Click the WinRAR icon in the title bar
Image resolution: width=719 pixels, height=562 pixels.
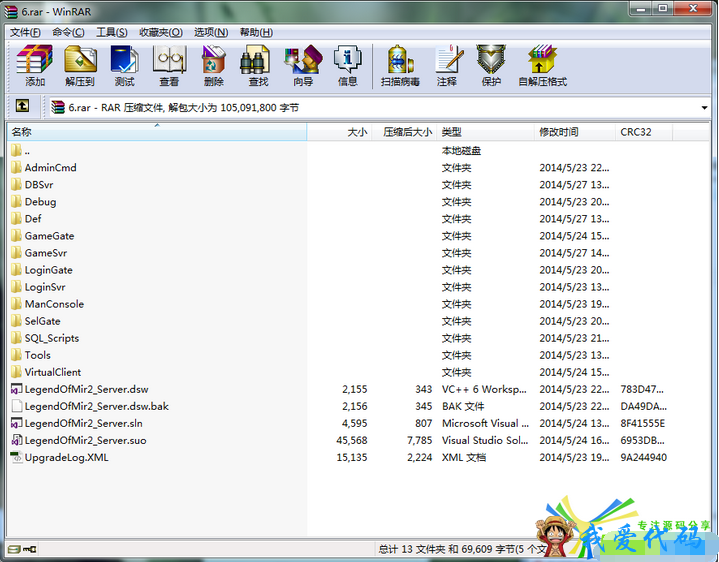click(11, 11)
